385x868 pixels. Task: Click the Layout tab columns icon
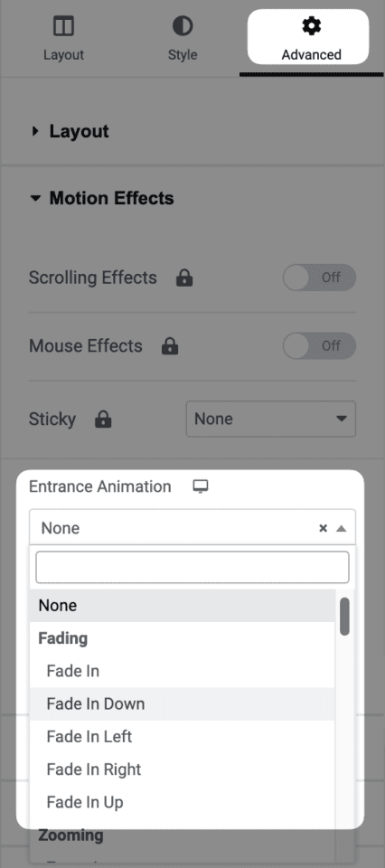click(63, 26)
